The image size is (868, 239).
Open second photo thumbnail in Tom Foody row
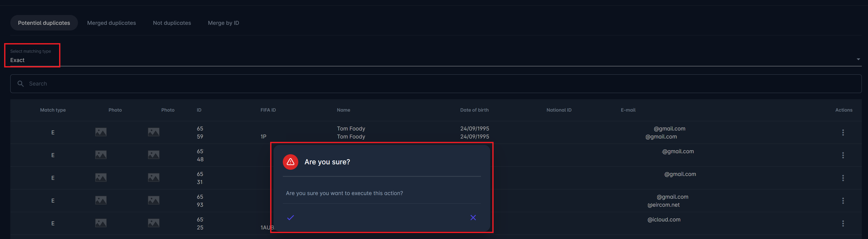pyautogui.click(x=153, y=132)
